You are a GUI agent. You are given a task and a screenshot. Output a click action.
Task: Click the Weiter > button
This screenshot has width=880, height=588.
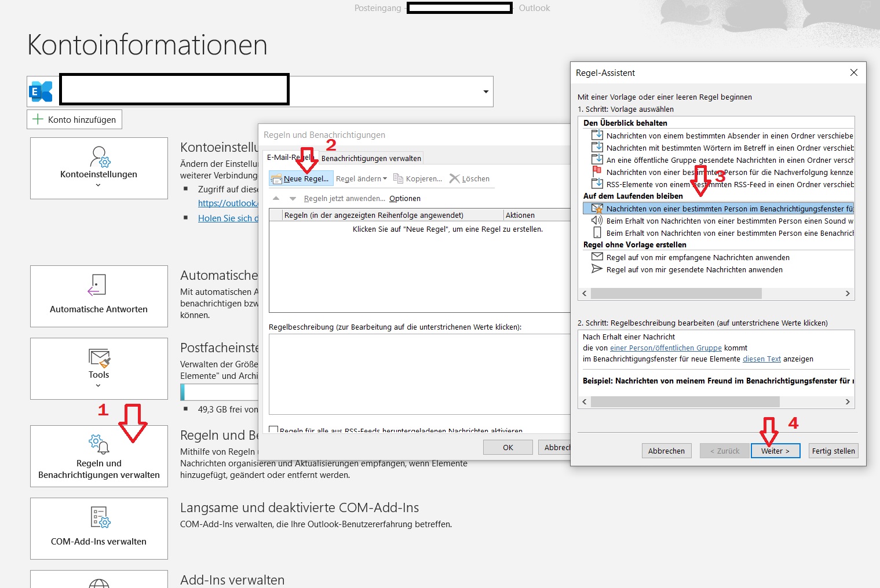click(x=775, y=451)
